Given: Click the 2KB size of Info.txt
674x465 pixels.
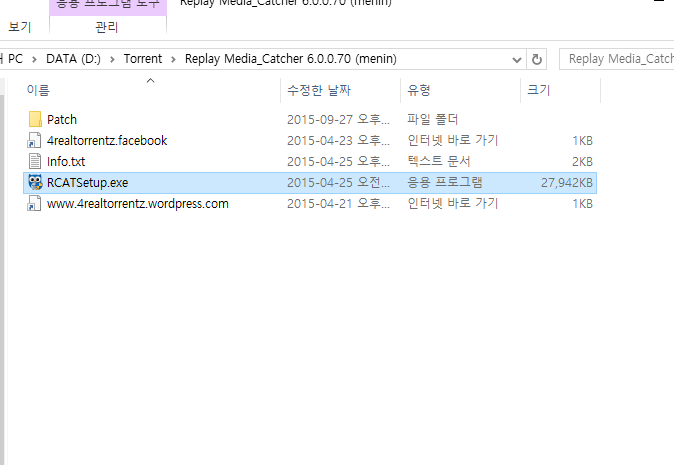Looking at the screenshot, I should pos(582,162).
